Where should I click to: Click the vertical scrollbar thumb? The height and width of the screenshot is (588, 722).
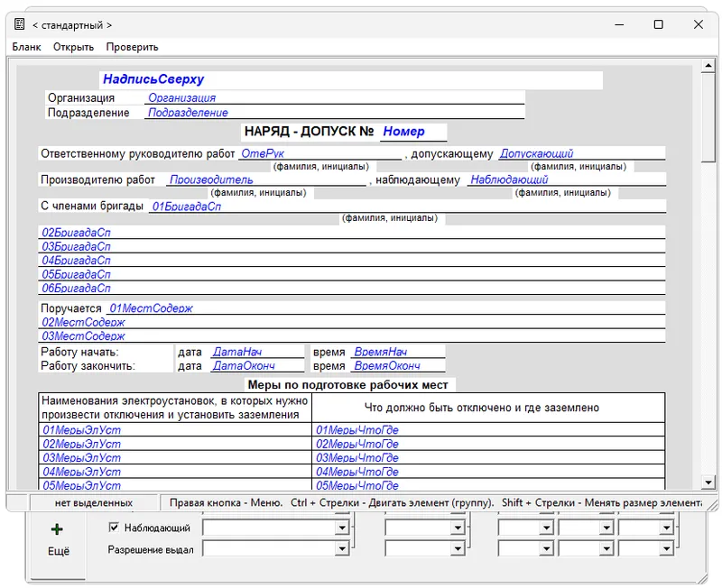708,117
